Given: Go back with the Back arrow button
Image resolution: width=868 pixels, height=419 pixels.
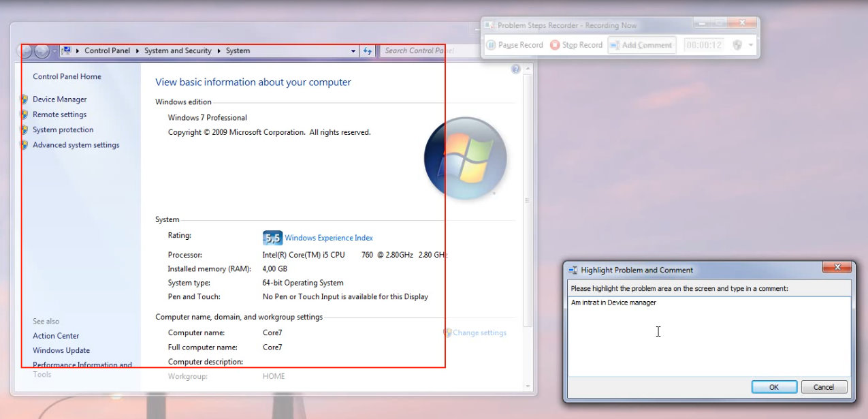Looking at the screenshot, I should click(x=24, y=50).
